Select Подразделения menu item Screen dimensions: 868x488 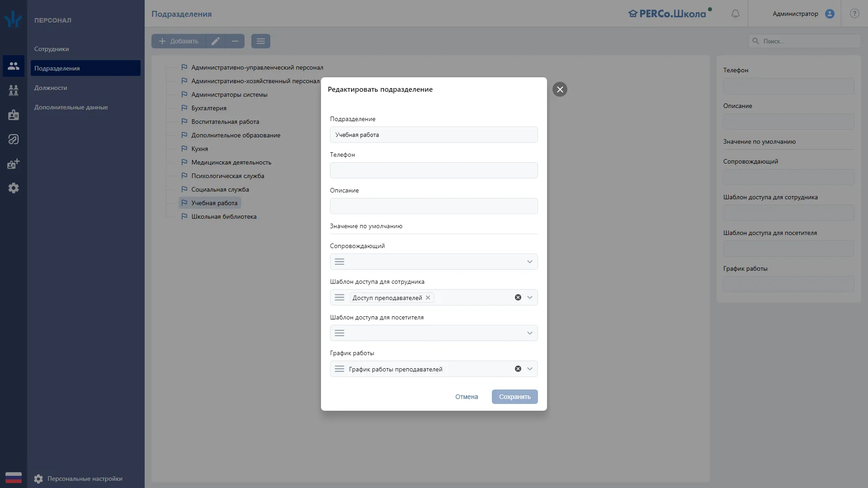[85, 68]
